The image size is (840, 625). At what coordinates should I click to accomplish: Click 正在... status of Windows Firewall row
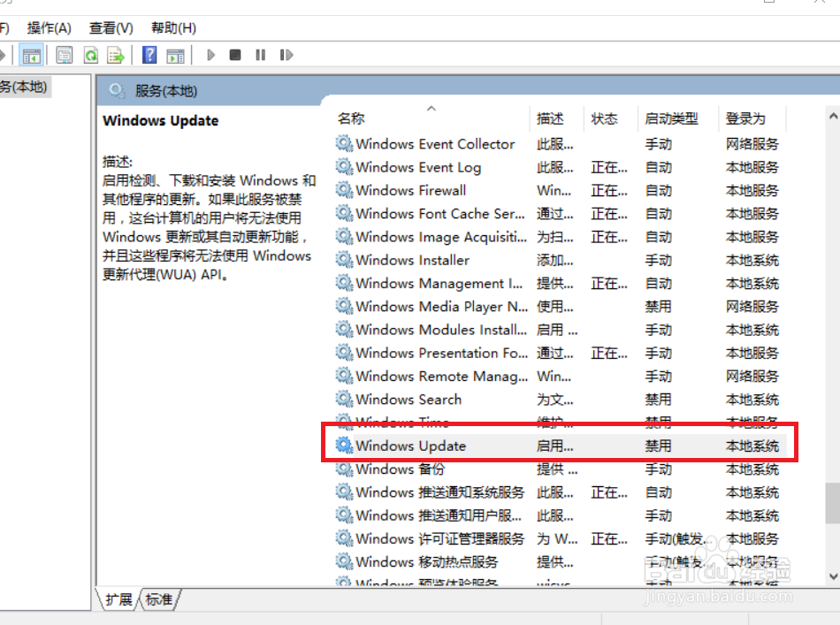(609, 191)
